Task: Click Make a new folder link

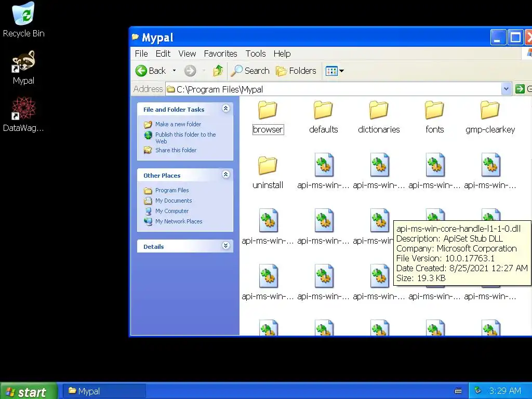Action: (x=178, y=124)
